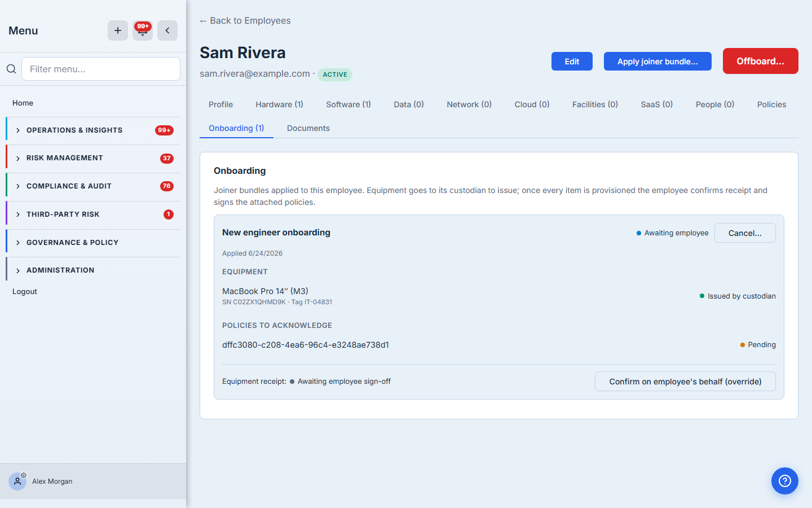Viewport: 812px width, 508px height.
Task: Open Hardware (1) tab
Action: [279, 104]
